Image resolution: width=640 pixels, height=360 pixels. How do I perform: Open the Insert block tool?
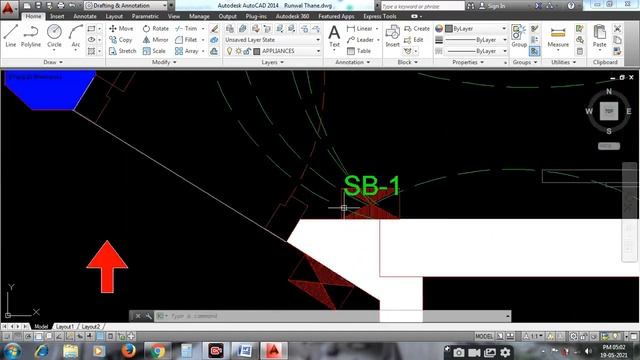(392, 36)
